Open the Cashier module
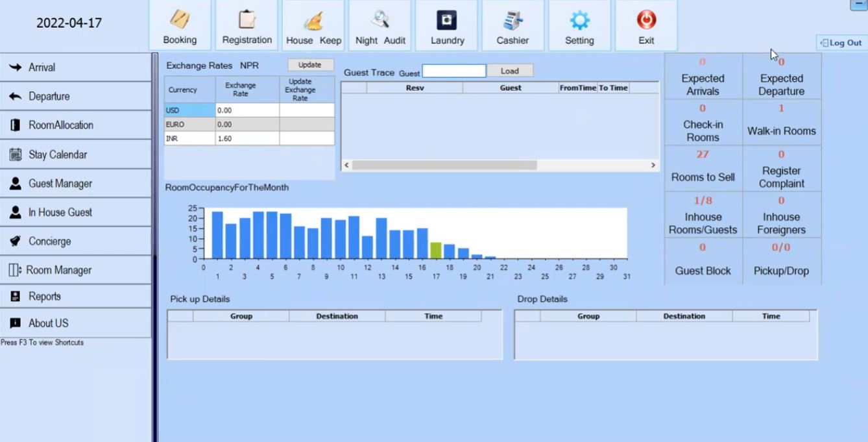 (512, 25)
